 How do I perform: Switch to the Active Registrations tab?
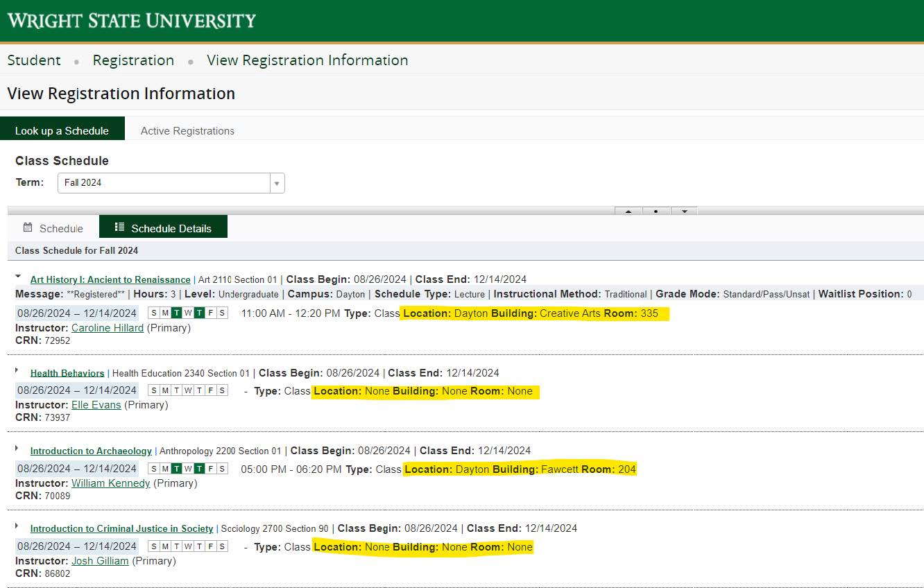point(187,130)
